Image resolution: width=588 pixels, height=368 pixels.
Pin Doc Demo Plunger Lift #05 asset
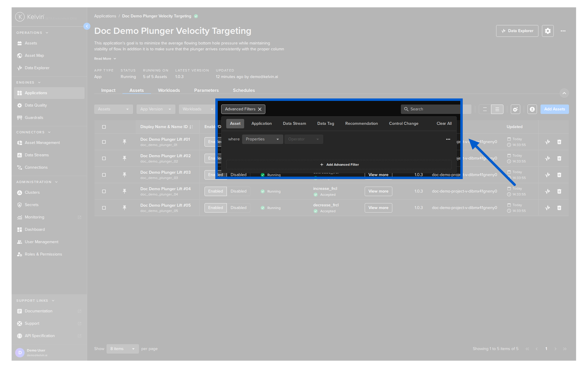124,208
